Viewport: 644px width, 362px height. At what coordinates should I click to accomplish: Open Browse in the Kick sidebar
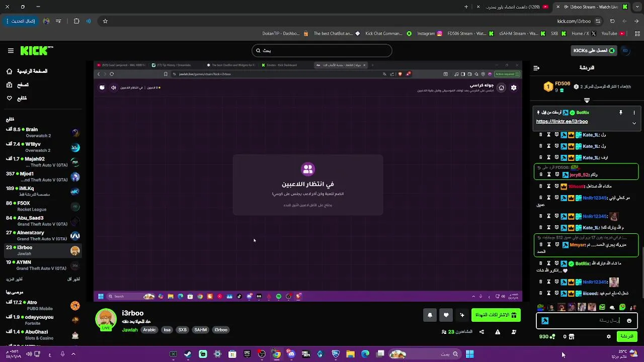(18, 85)
